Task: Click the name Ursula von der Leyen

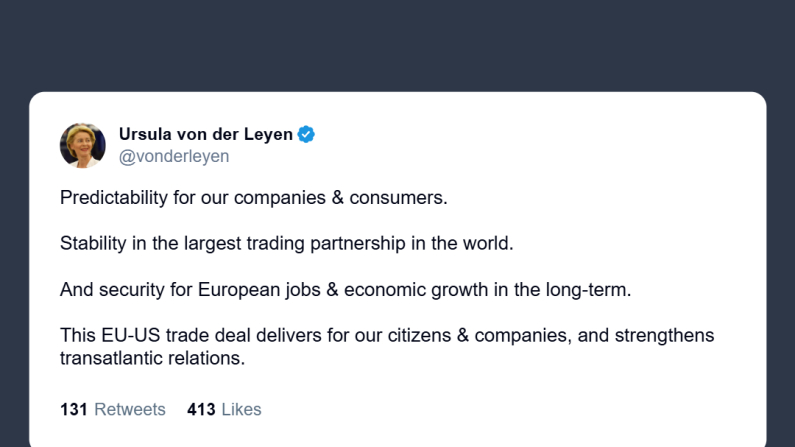Action: (205, 134)
